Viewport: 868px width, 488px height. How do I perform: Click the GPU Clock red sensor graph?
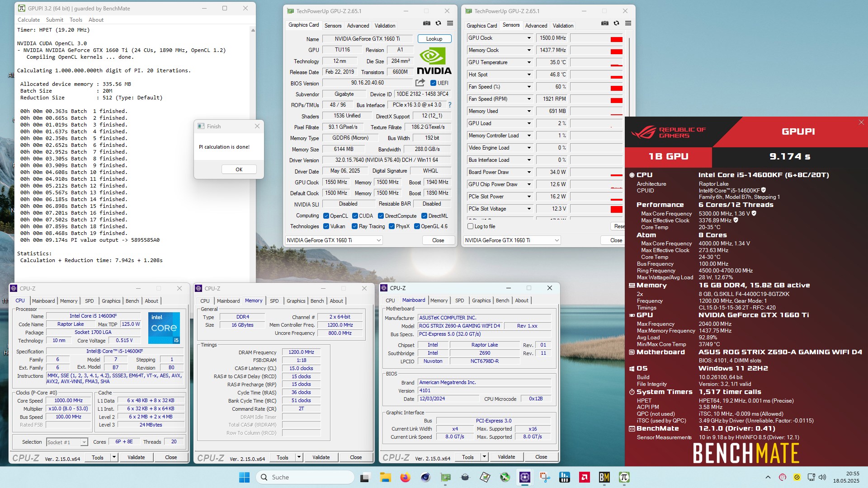597,38
